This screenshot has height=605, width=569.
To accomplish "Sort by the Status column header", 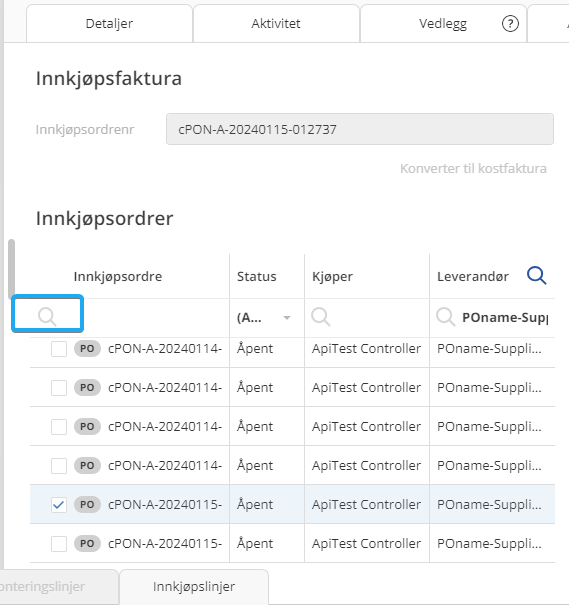I will pos(257,277).
